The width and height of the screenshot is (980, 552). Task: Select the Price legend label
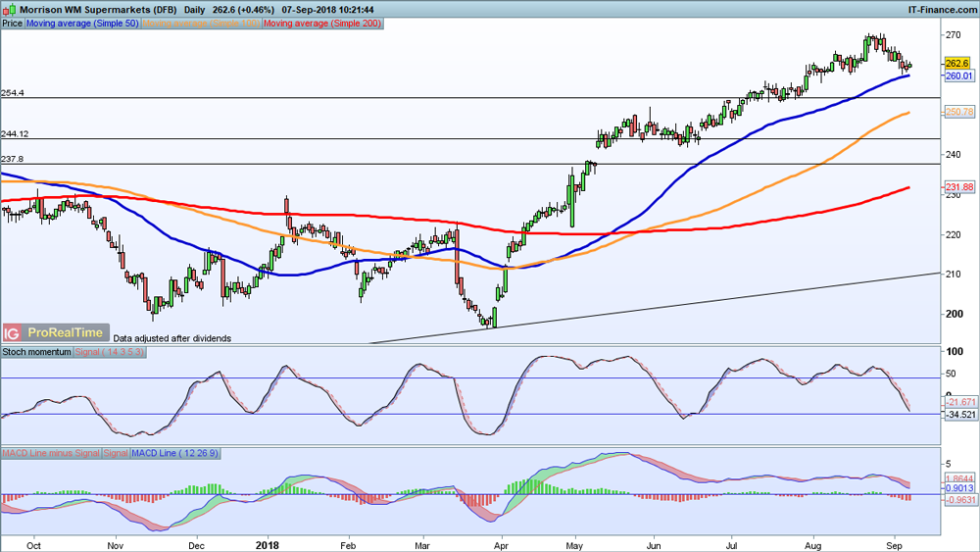(x=13, y=24)
